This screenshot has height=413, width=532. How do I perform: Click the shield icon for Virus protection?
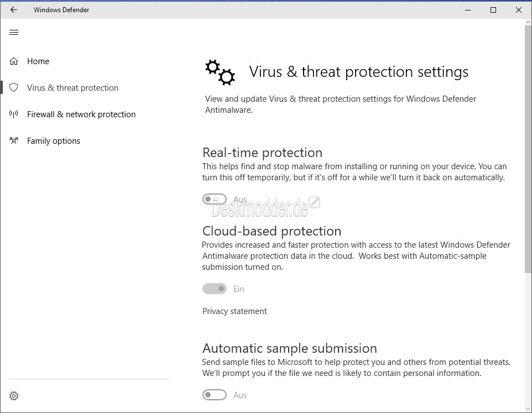click(x=14, y=87)
